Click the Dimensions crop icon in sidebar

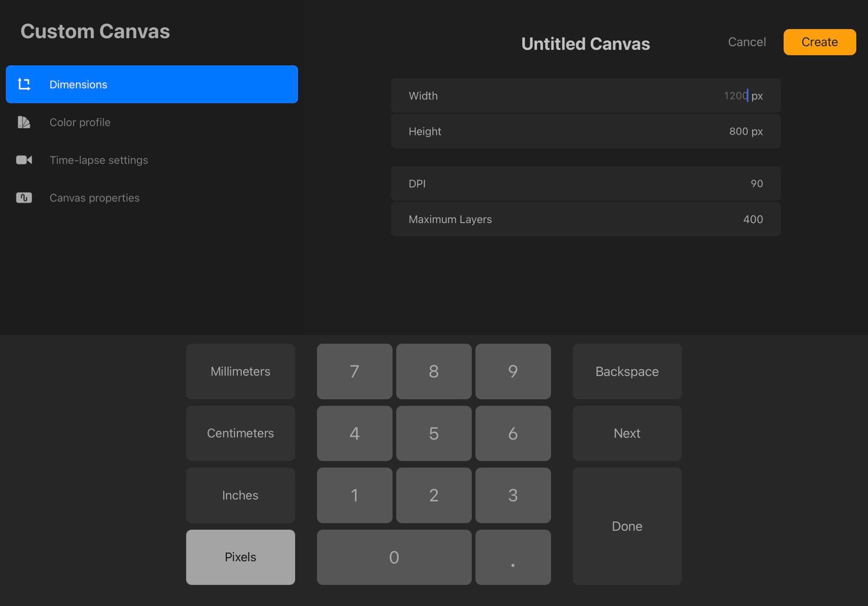pos(24,84)
